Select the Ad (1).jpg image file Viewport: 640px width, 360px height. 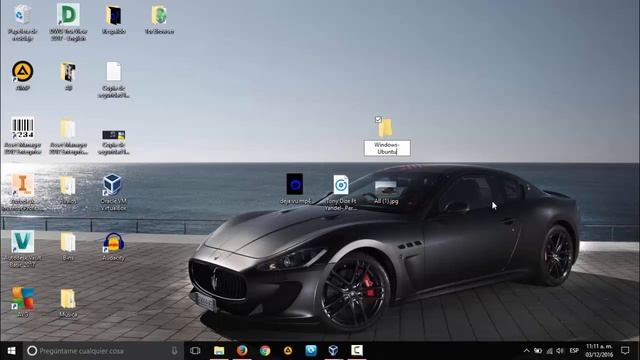click(386, 188)
